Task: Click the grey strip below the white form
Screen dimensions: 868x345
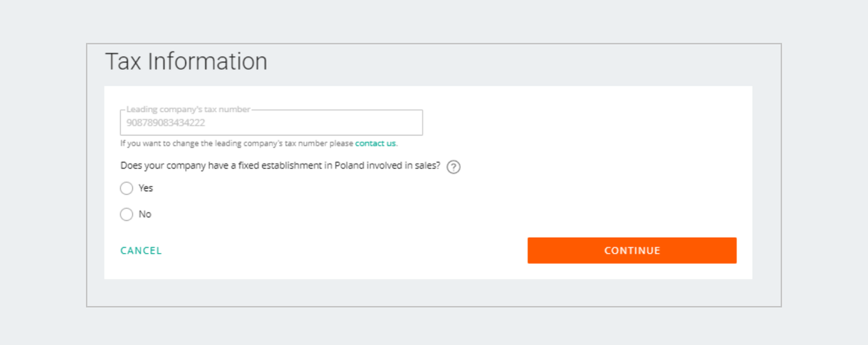Action: point(434,292)
